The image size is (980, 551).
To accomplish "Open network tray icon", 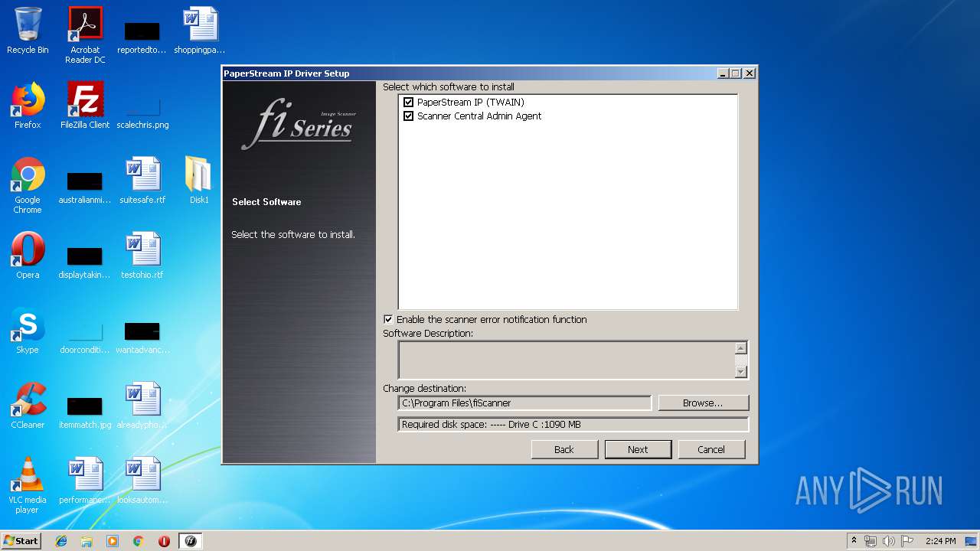I will (x=871, y=541).
